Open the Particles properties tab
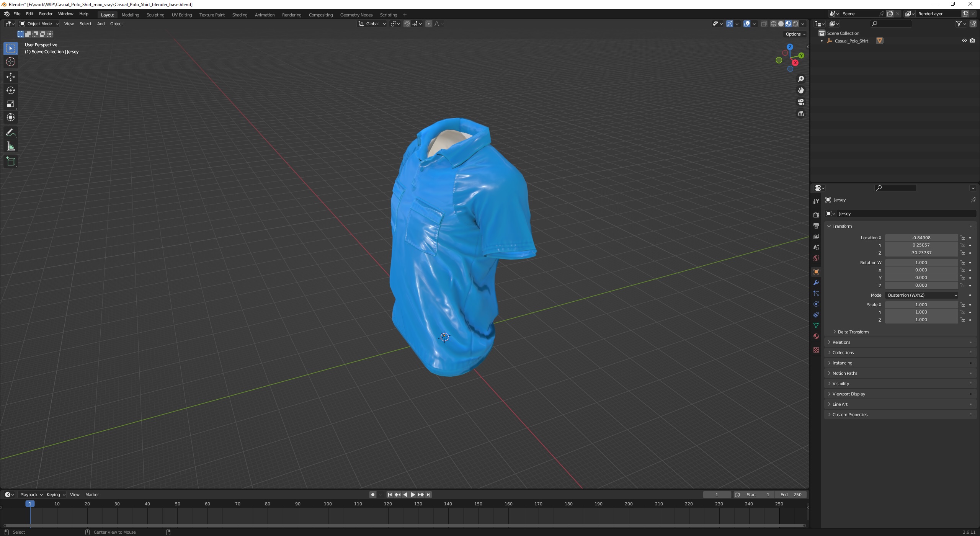The image size is (980, 536). (x=816, y=293)
